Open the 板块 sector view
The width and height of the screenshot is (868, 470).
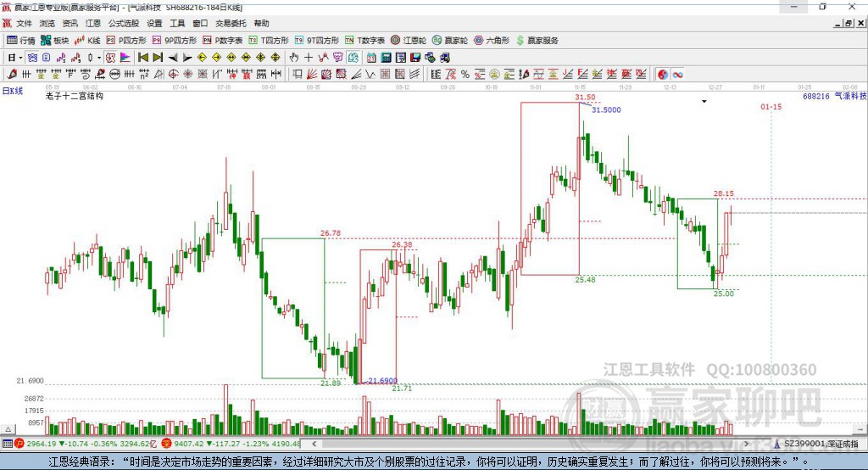(55, 41)
